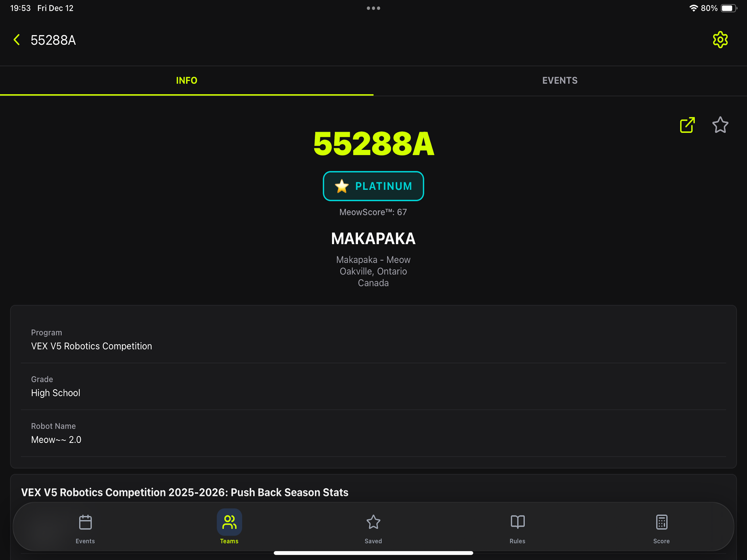Tap the battery status indicator
This screenshot has height=560, width=747.
[x=729, y=8]
